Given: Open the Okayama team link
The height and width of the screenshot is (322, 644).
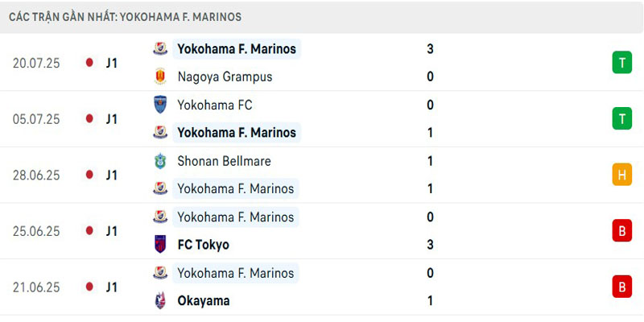Looking at the screenshot, I should pyautogui.click(x=203, y=300).
